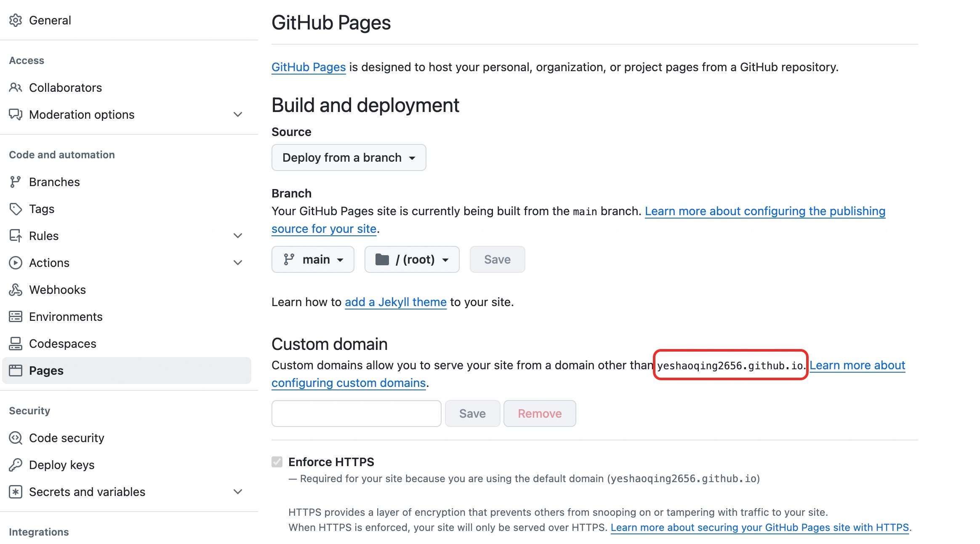Open Environments settings
The image size is (980, 544).
coord(126,317)
